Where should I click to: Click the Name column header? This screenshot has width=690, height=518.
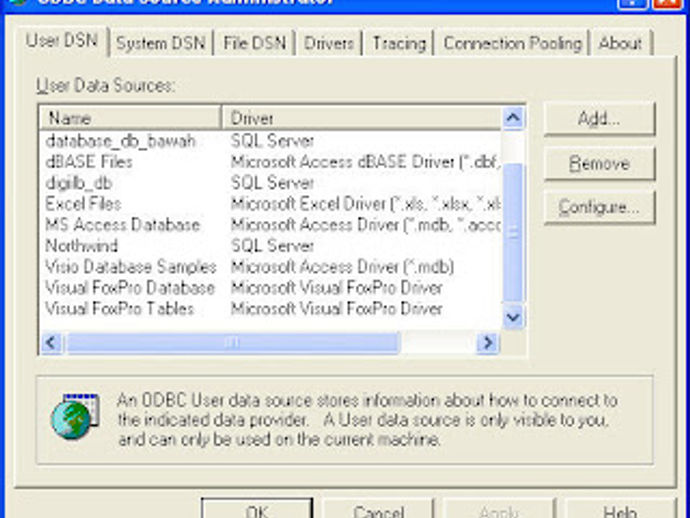(130, 118)
